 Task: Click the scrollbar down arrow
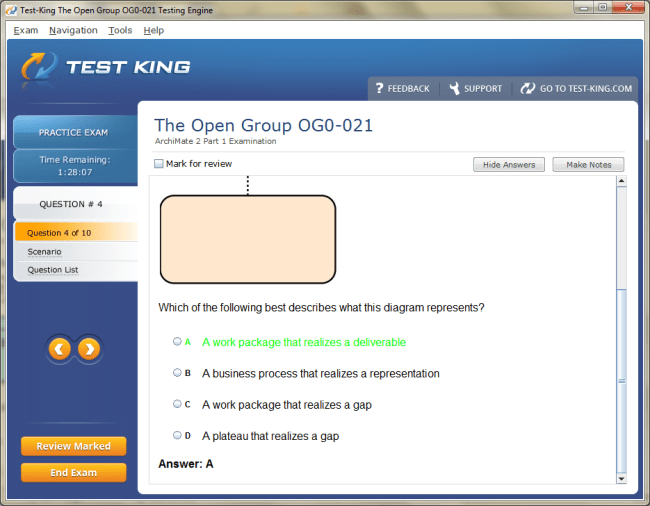[621, 479]
